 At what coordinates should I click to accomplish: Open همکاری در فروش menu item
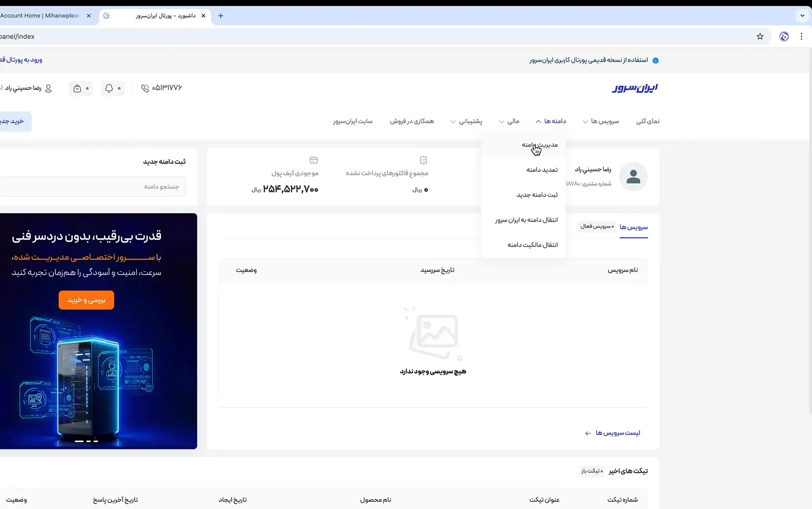pos(412,121)
